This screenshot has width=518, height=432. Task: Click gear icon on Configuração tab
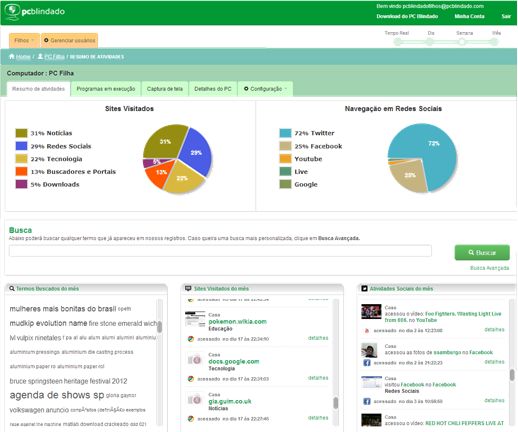click(246, 89)
